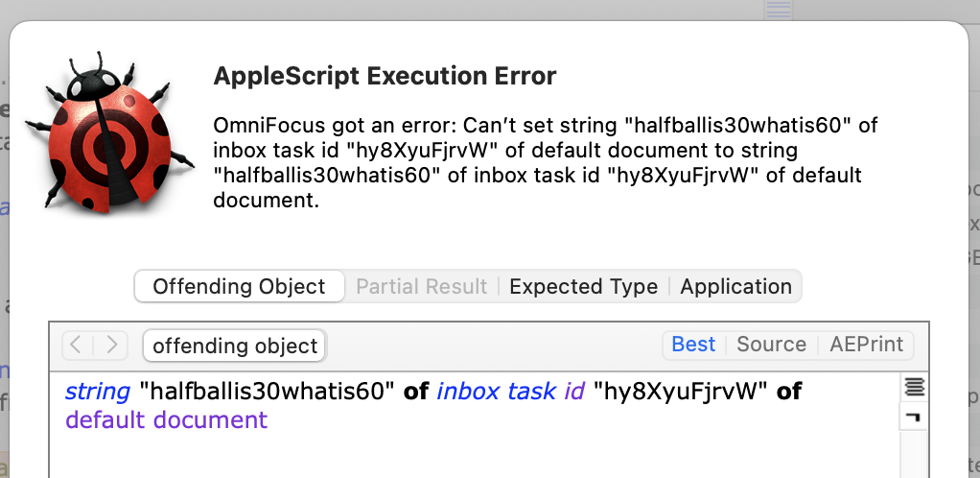Select the disabled Partial Result tab
The width and height of the screenshot is (980, 478).
pyautogui.click(x=421, y=287)
